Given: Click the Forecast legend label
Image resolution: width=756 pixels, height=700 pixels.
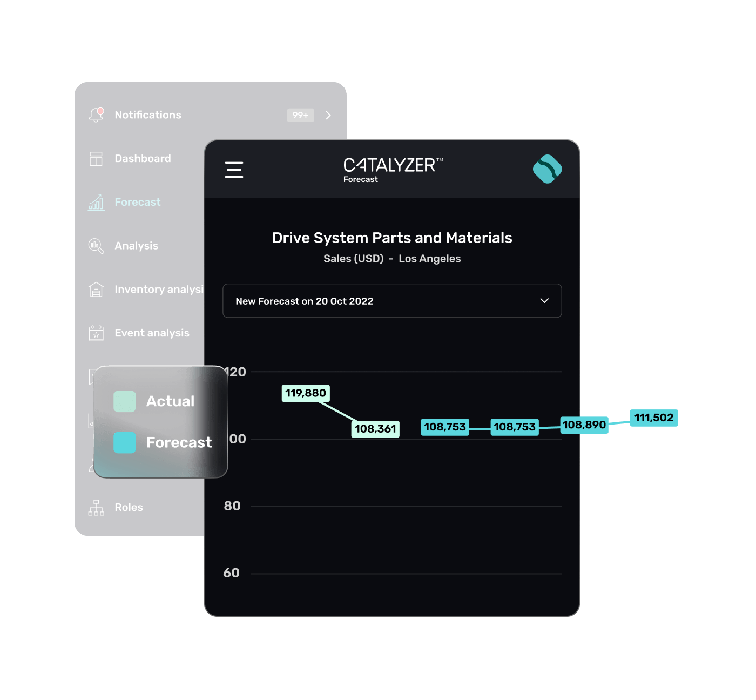Looking at the screenshot, I should point(179,442).
